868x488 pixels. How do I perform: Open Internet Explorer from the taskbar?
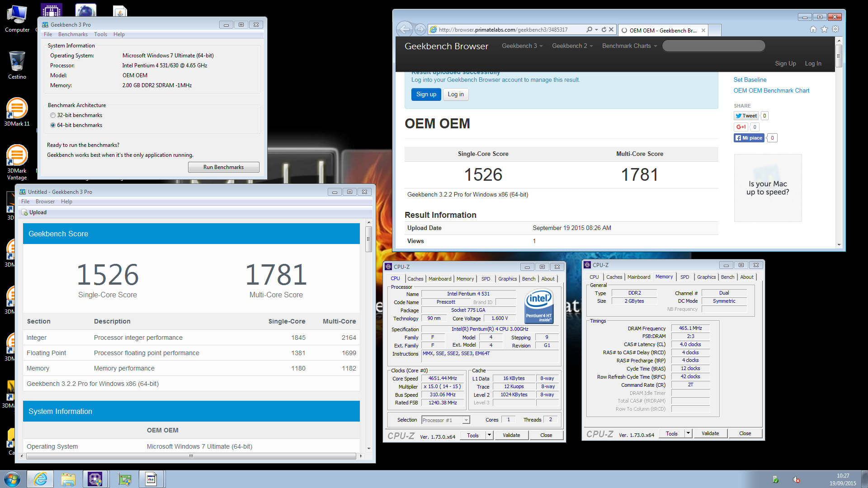click(x=41, y=479)
